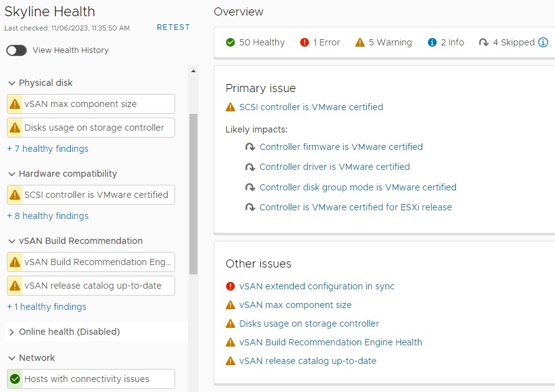Click skipped icon beside Controller certified for ESXi release
The width and height of the screenshot is (555, 392).
[x=250, y=207]
